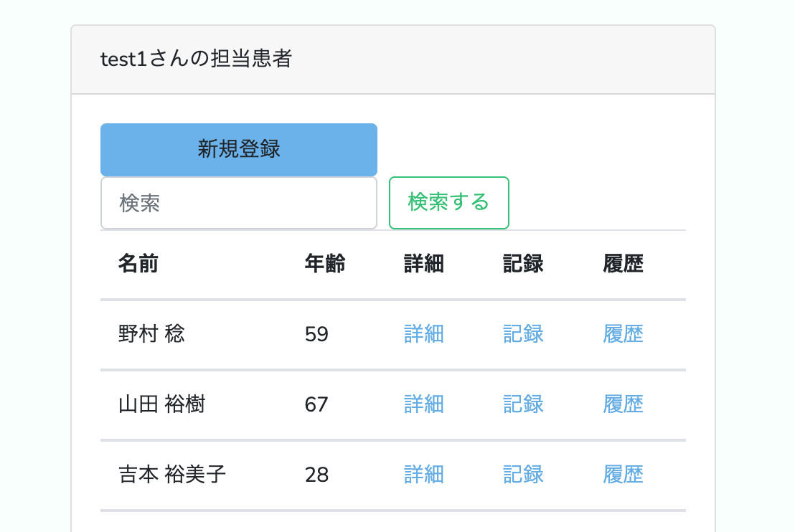795x532 pixels.
Task: Select patient name 野村 稔
Action: (150, 333)
